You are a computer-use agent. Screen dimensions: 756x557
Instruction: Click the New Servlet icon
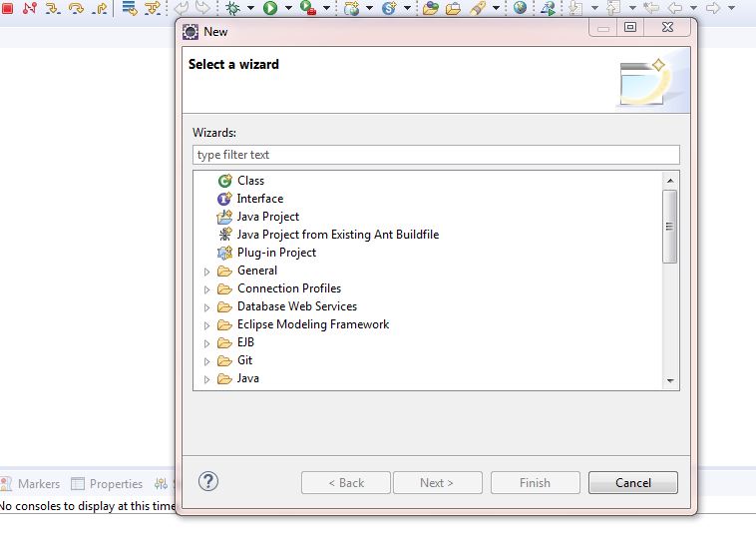point(389,8)
